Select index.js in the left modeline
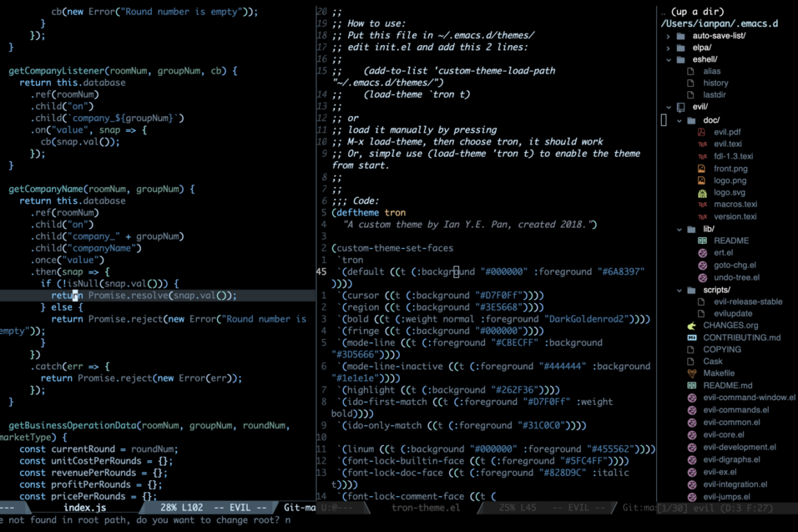 coord(85,507)
